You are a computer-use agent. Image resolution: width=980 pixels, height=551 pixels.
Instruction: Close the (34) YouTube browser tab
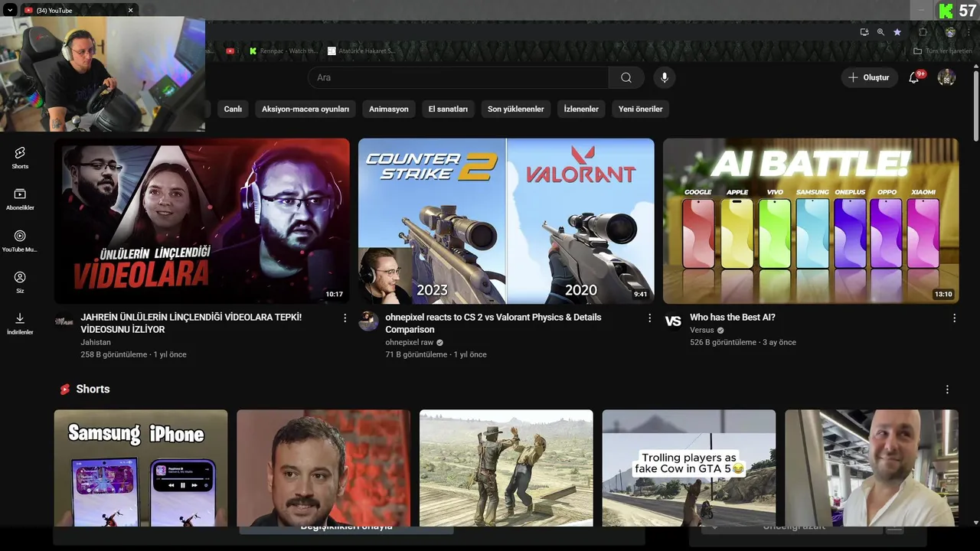pos(130,10)
